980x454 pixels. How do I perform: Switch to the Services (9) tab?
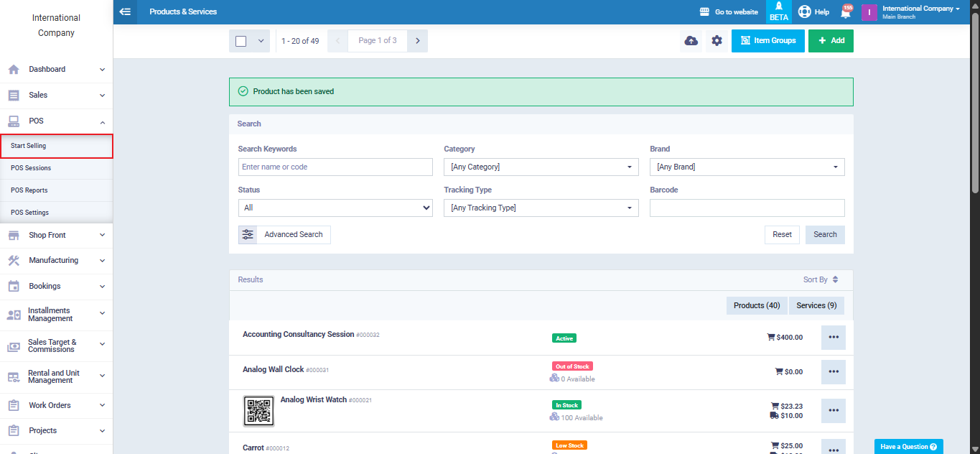(816, 305)
